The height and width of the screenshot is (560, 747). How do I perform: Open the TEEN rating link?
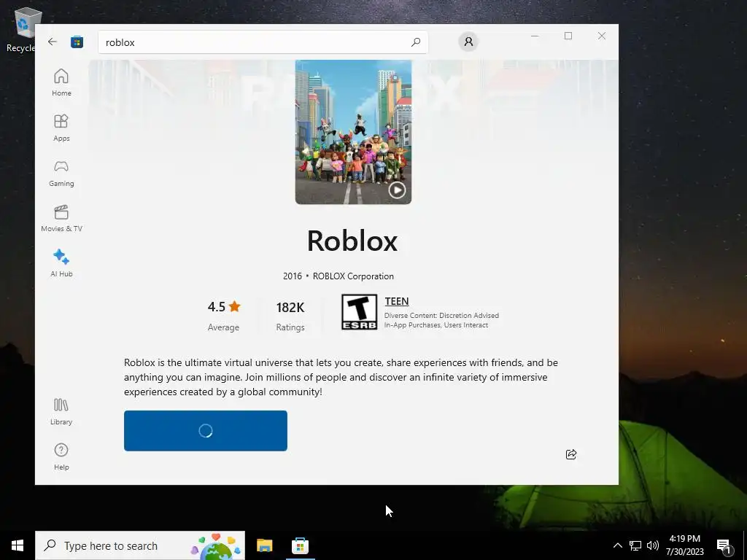point(397,301)
